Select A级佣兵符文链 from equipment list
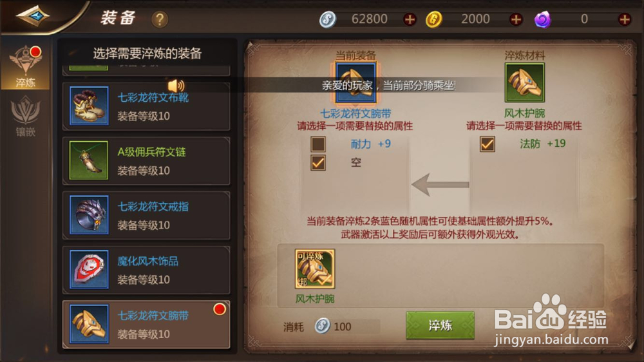The height and width of the screenshot is (362, 644). 146,160
